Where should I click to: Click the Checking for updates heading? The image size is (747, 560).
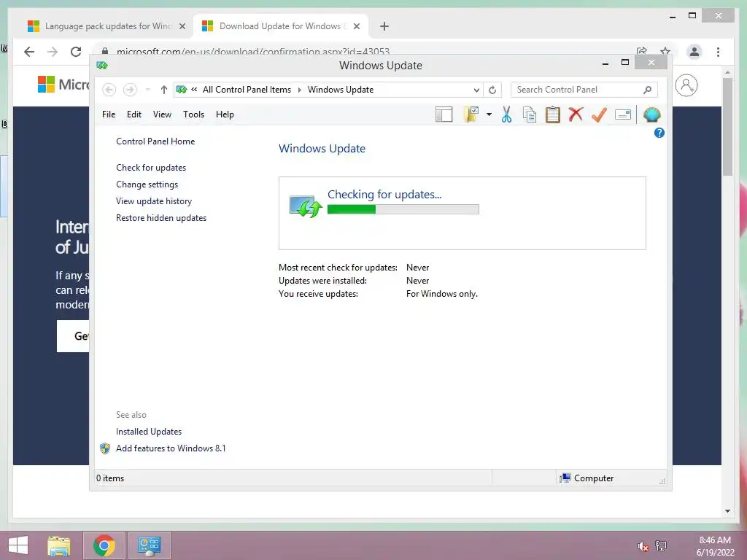[384, 194]
